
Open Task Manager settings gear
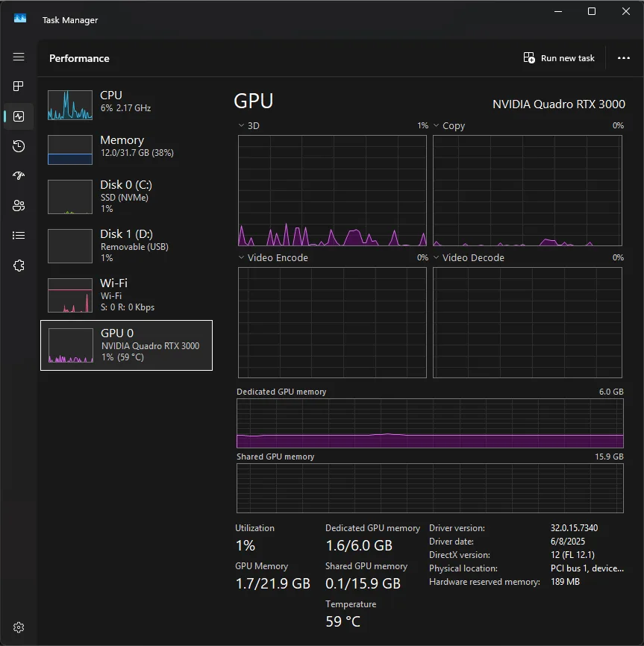click(x=18, y=627)
